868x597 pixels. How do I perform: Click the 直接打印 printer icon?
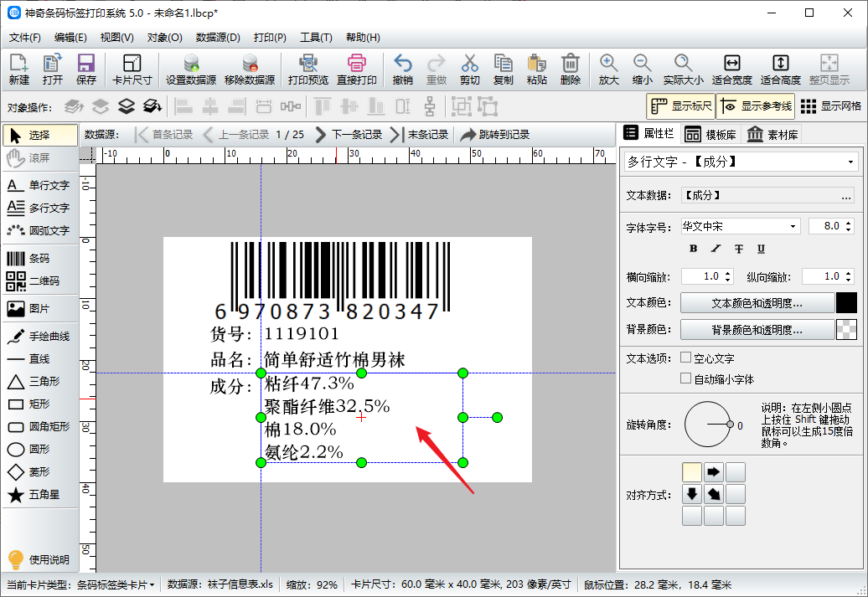[357, 64]
